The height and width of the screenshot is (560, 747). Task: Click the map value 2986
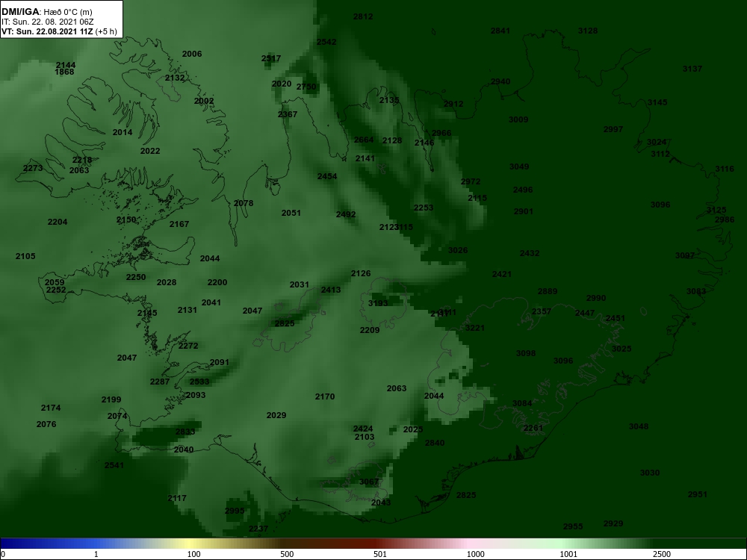tap(725, 220)
